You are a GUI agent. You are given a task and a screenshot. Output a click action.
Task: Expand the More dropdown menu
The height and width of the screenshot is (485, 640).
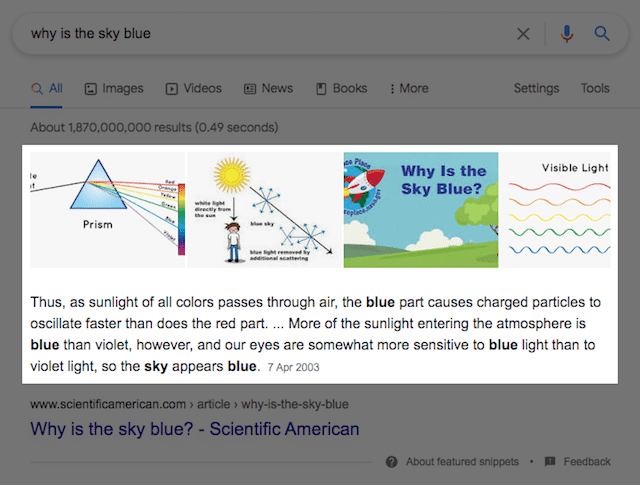click(409, 89)
